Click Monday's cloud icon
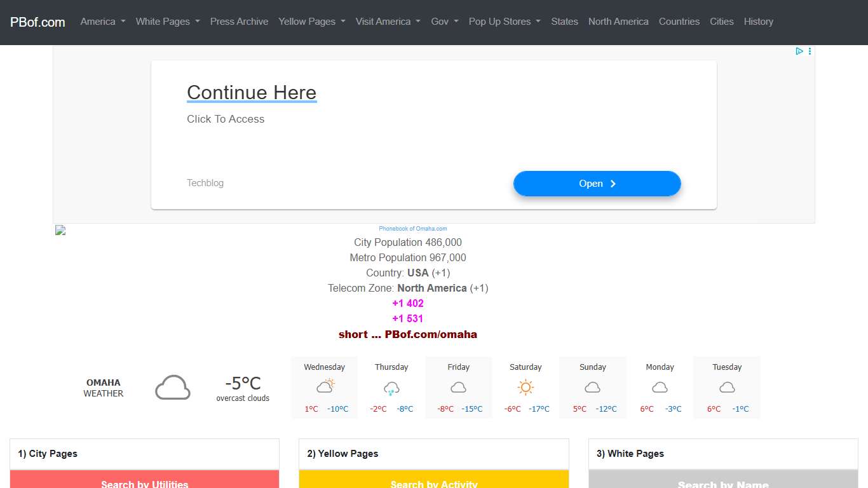The height and width of the screenshot is (488, 868). pyautogui.click(x=660, y=387)
